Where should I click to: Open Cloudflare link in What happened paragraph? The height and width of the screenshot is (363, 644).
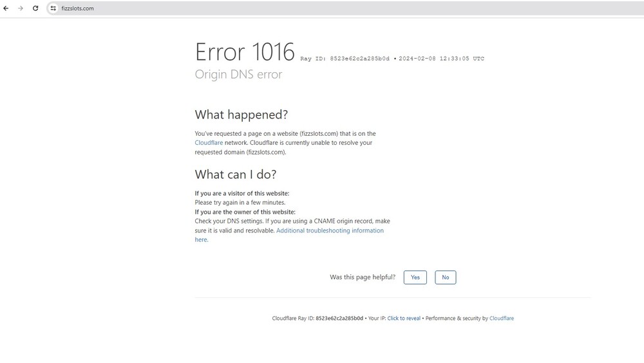209,143
